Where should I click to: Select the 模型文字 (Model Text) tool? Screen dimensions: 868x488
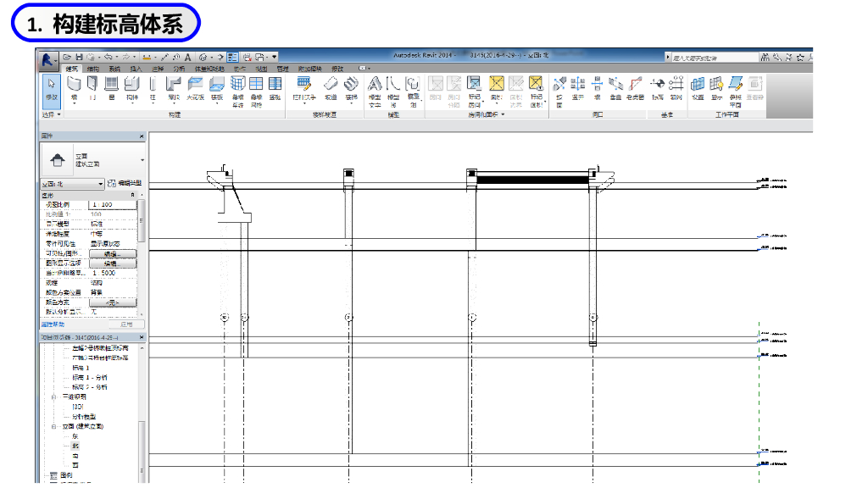(375, 91)
